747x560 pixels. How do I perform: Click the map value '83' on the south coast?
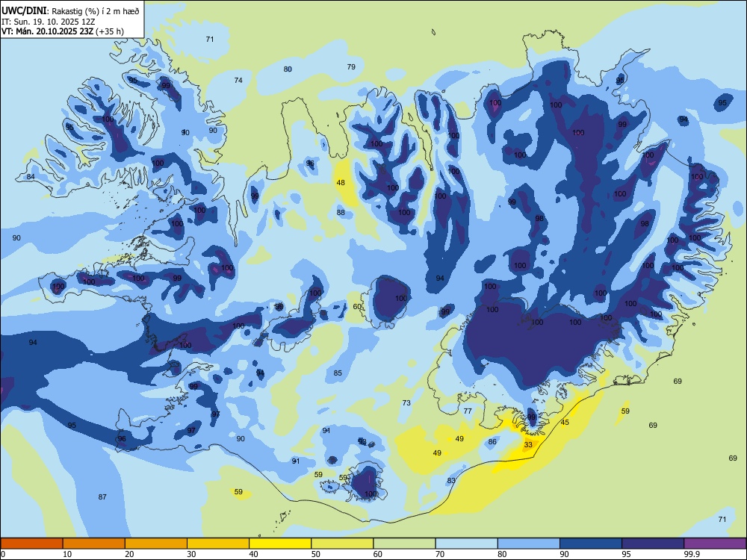pyautogui.click(x=451, y=480)
